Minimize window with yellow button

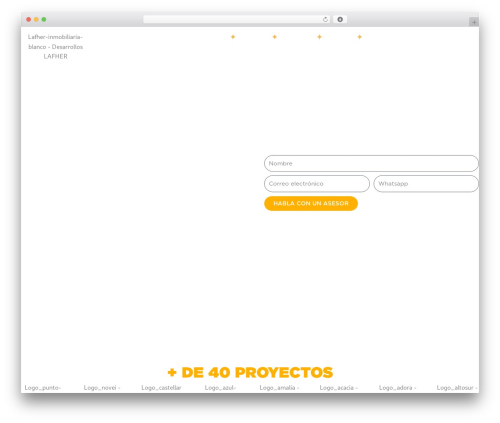[x=36, y=20]
